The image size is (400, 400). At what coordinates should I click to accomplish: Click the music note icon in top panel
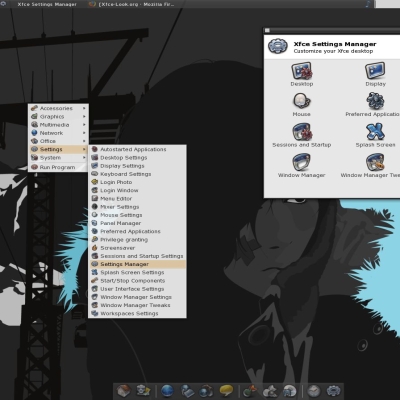click(x=368, y=4)
